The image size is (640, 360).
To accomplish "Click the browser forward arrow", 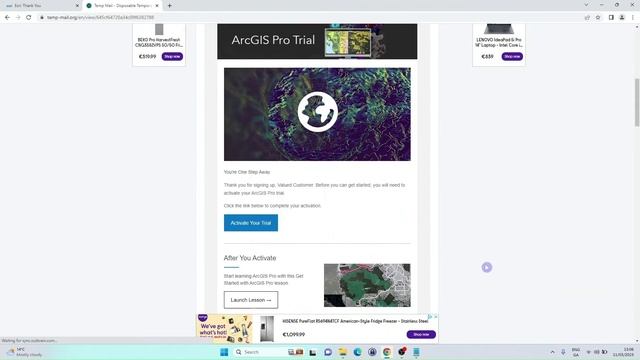I will point(18,18).
